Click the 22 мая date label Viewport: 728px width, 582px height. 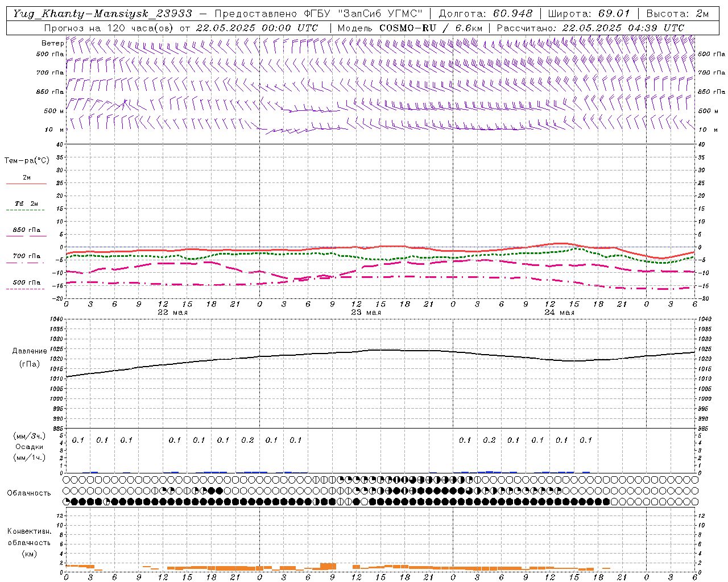click(x=172, y=313)
